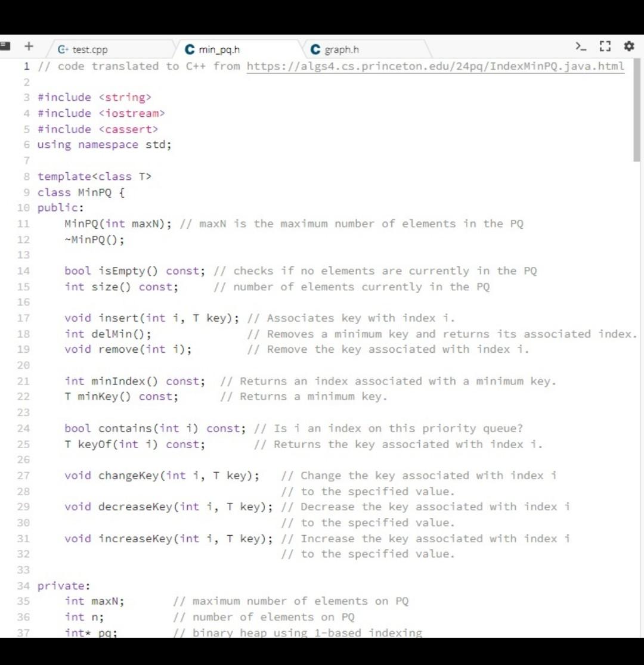Open settings via the gear icon
The width and height of the screenshot is (644, 665).
629,45
